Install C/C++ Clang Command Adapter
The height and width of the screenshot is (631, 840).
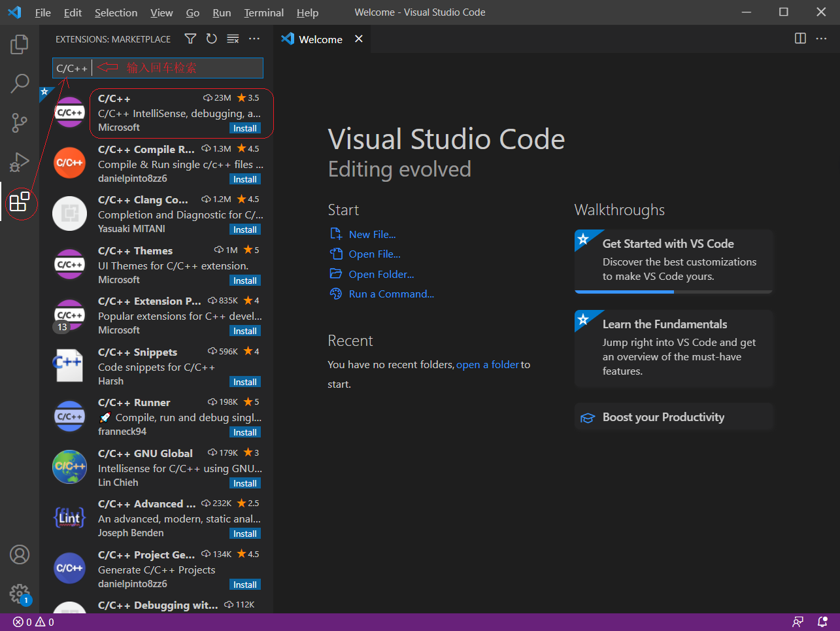point(245,230)
